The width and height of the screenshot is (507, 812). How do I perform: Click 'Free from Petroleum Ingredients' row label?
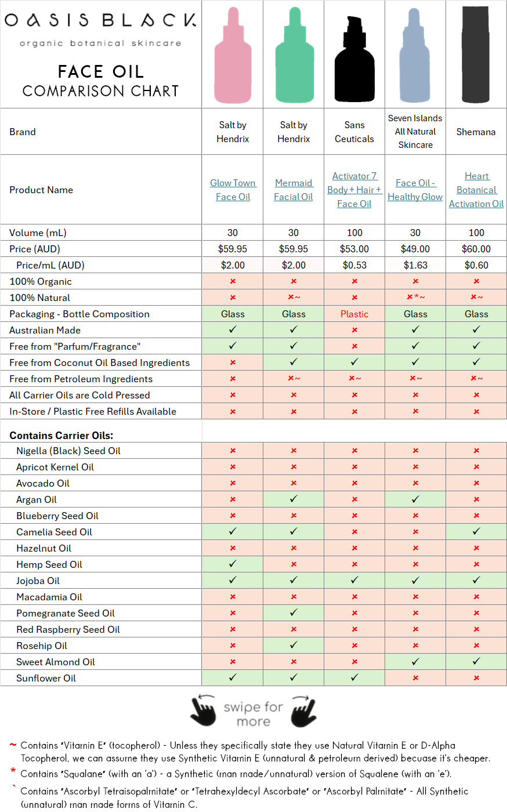81,379
